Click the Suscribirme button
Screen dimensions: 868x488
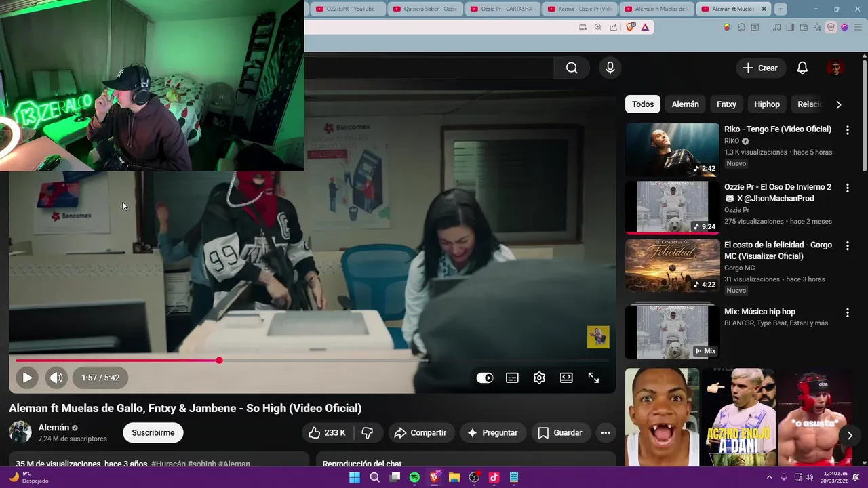click(153, 432)
